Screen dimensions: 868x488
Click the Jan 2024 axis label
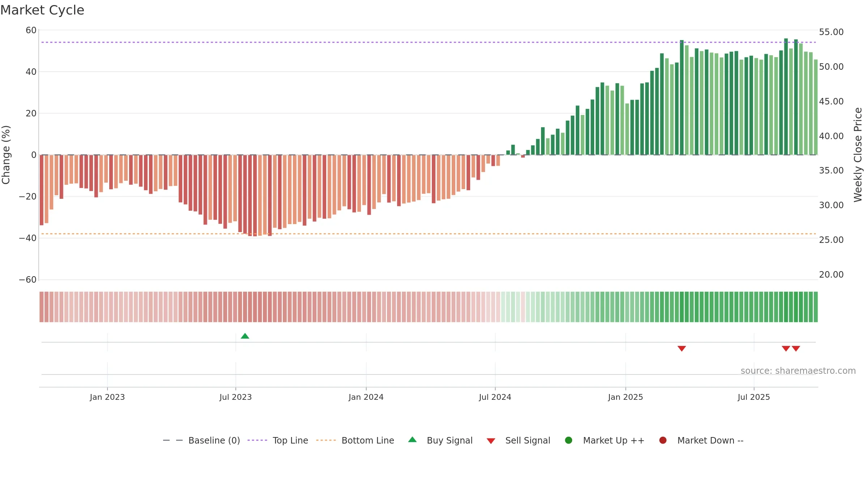click(366, 397)
